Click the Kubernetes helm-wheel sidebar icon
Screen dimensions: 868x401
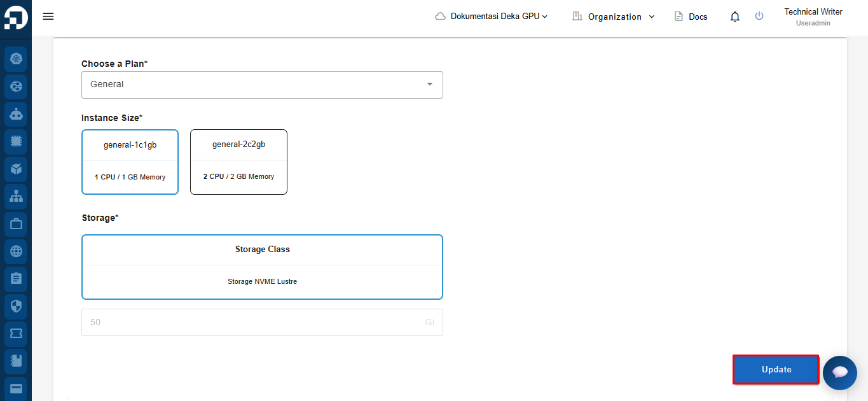point(16,59)
